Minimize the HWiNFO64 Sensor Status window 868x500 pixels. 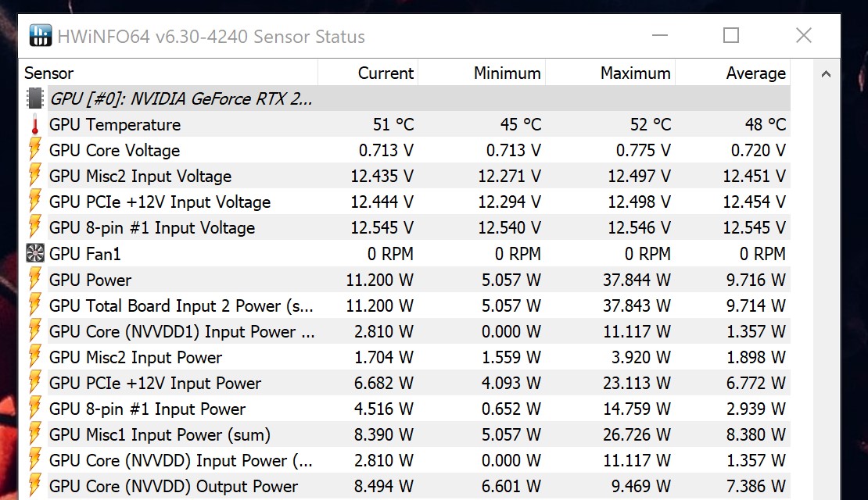(x=660, y=35)
